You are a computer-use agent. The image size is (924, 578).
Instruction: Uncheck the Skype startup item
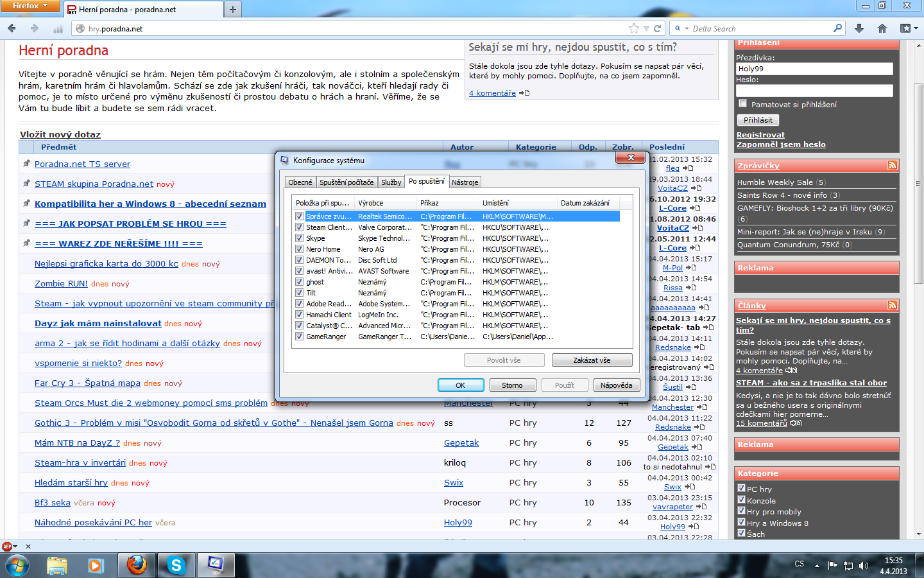pyautogui.click(x=299, y=238)
